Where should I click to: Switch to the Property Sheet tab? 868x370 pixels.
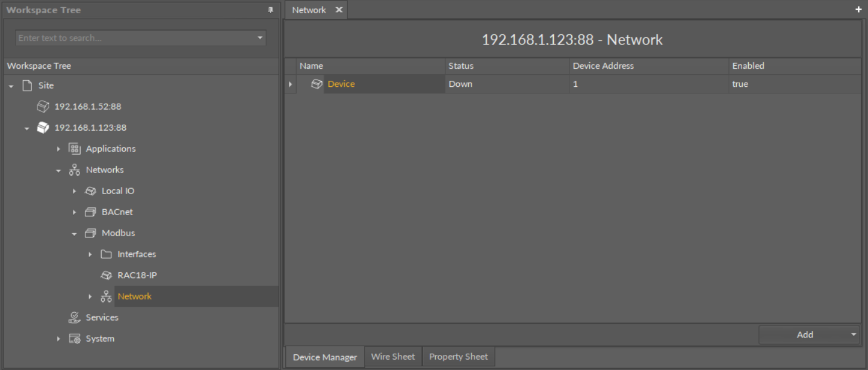pos(458,357)
